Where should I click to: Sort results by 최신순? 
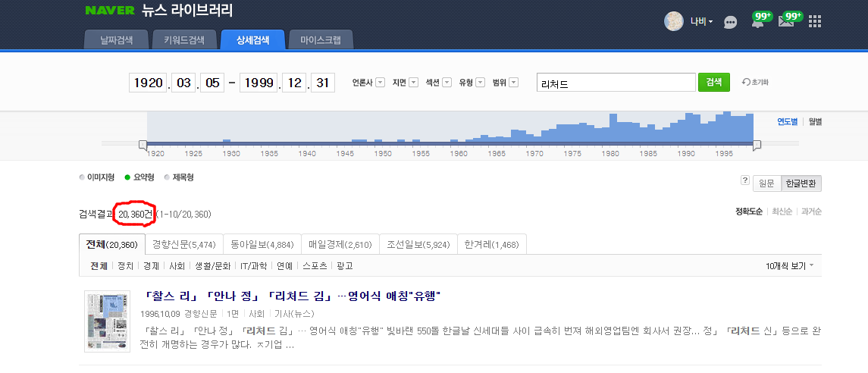click(x=782, y=212)
